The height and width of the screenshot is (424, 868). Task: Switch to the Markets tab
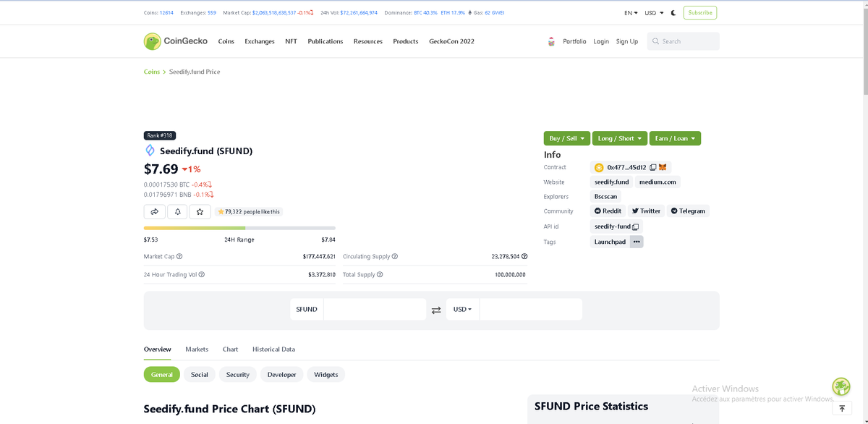click(197, 349)
